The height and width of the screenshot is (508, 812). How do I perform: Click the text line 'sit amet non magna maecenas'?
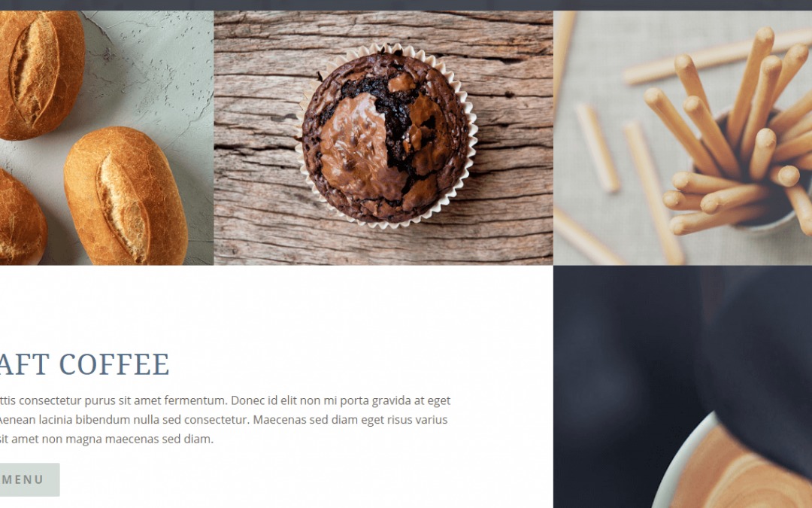pyautogui.click(x=107, y=439)
